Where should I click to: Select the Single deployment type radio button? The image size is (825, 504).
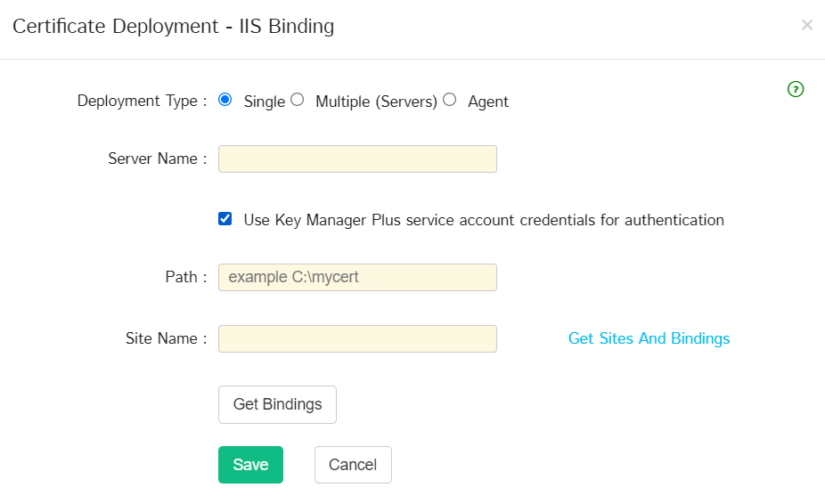click(225, 100)
